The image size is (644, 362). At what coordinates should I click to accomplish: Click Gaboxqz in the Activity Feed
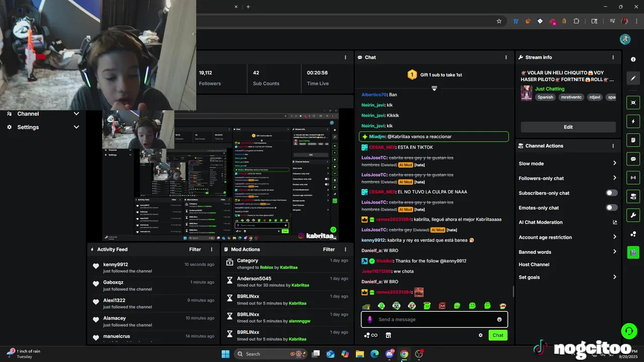(113, 283)
